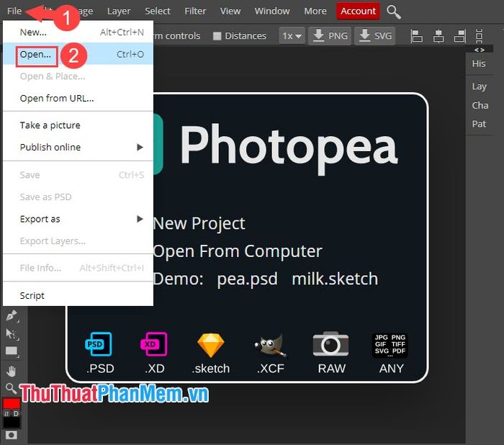Screen dimensions: 504x445
Task: Click the distribute vertically icon
Action: [x=479, y=36]
